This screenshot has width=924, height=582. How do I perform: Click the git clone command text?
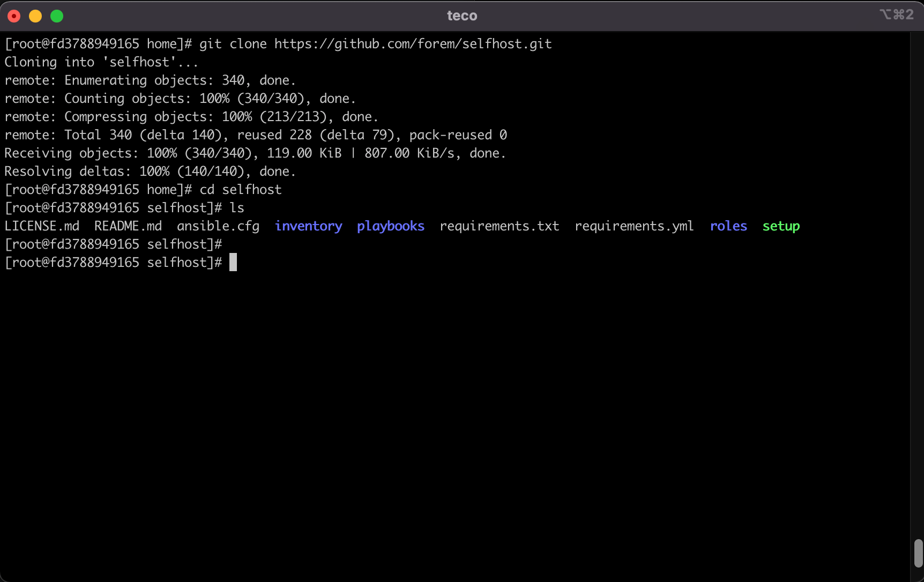(x=233, y=43)
